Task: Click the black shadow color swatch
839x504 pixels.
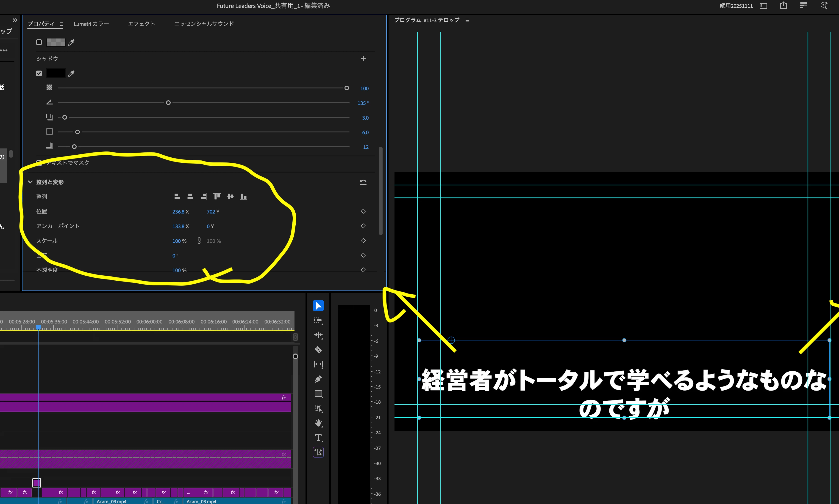Action: (x=56, y=73)
